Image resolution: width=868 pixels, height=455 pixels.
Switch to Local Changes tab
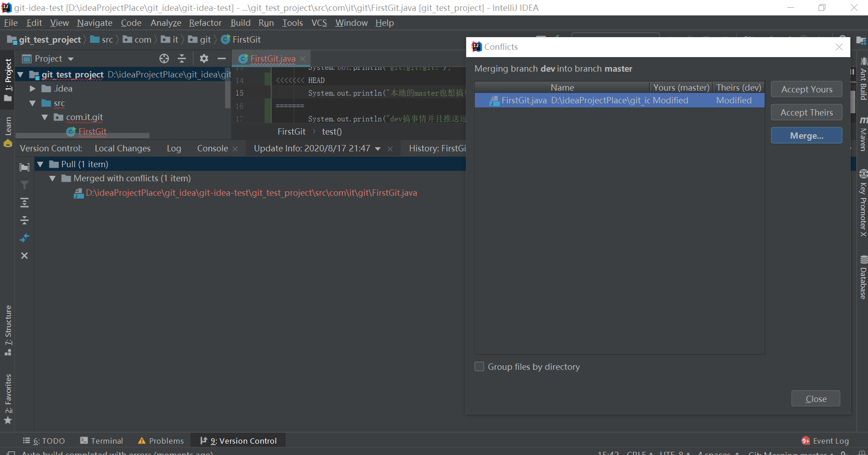coord(122,148)
